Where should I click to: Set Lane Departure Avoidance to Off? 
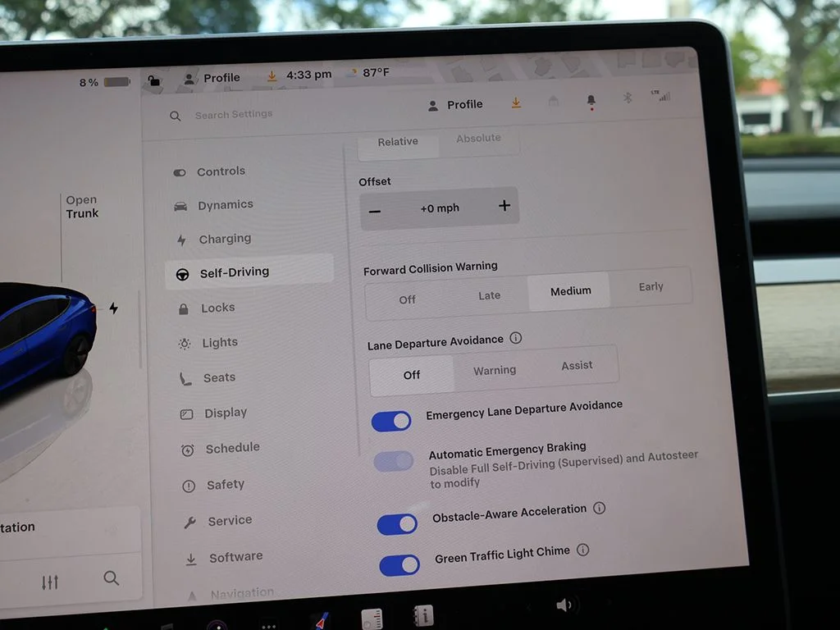[x=412, y=376]
